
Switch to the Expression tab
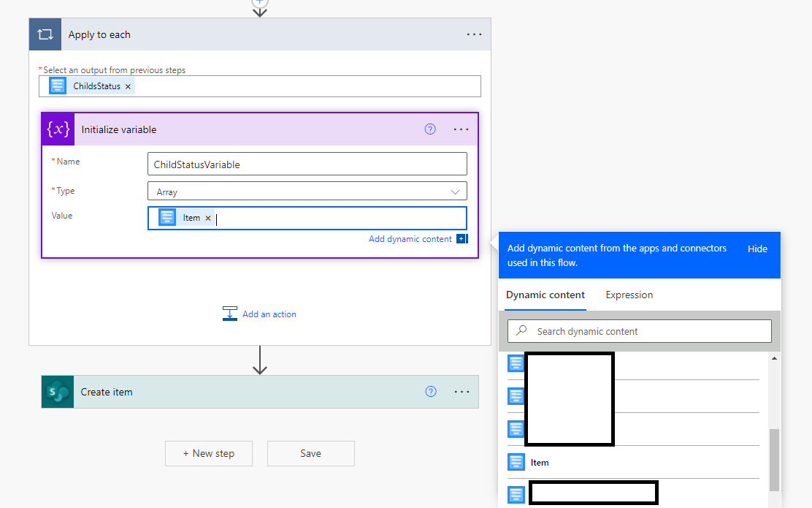629,295
